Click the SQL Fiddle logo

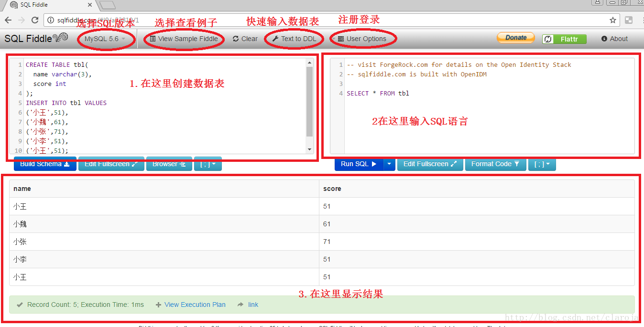[x=36, y=39]
